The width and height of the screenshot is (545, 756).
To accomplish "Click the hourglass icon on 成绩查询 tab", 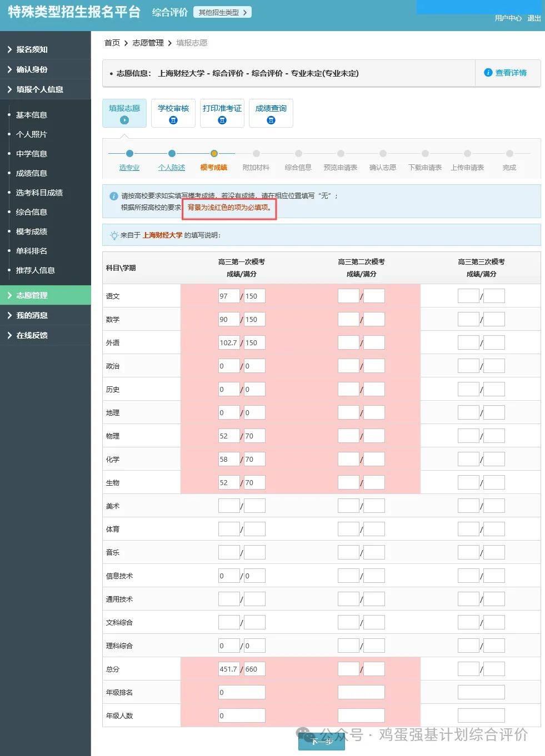I will 271,119.
